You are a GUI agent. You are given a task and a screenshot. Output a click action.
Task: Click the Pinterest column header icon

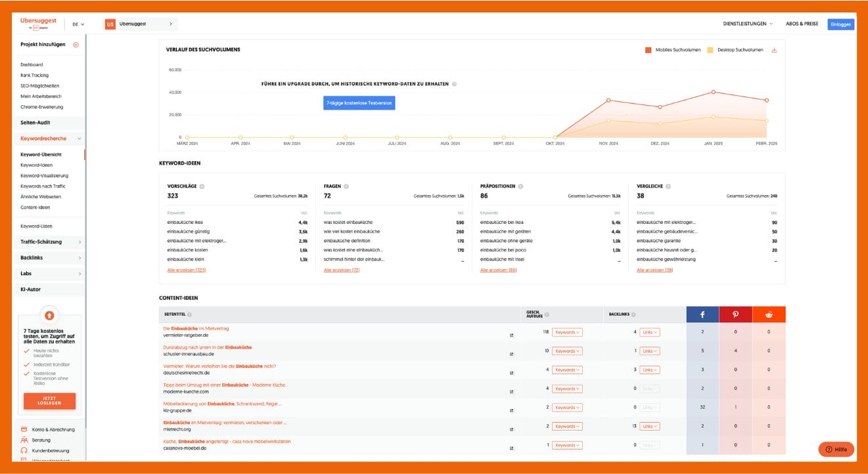(735, 314)
